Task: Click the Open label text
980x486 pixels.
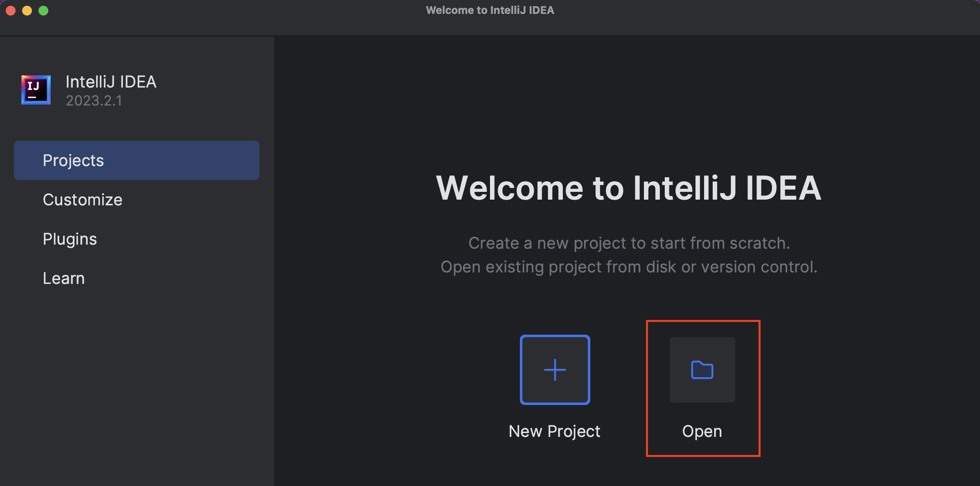Action: [702, 431]
